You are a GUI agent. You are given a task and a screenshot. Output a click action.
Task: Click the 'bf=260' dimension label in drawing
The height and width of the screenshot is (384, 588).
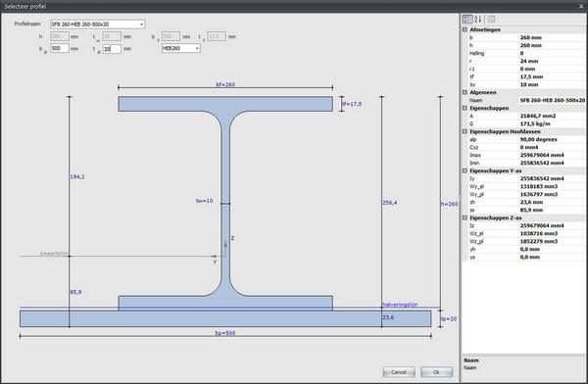click(x=225, y=85)
